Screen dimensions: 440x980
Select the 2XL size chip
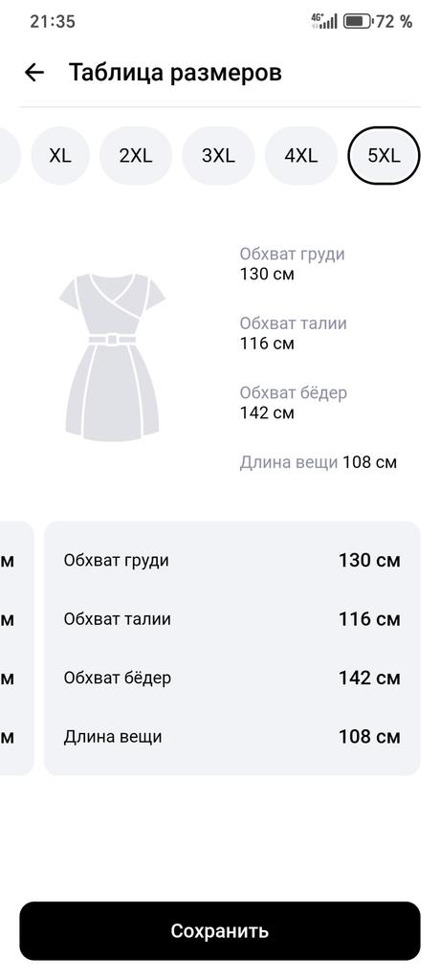click(x=136, y=156)
